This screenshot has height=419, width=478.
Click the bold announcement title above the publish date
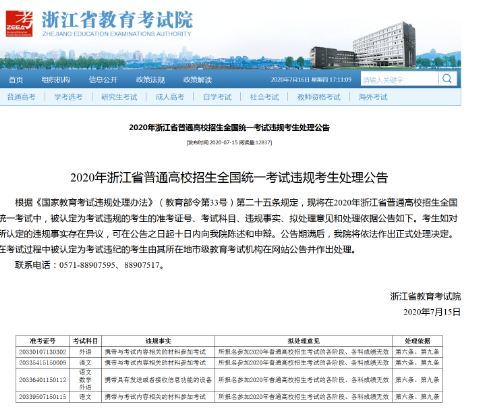229,127
